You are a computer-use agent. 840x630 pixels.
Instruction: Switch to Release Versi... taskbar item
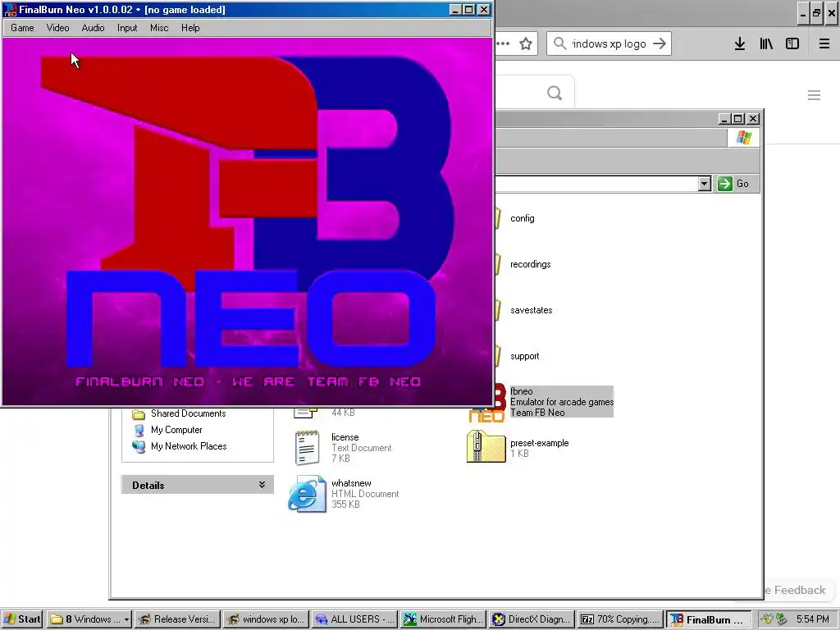point(177,619)
